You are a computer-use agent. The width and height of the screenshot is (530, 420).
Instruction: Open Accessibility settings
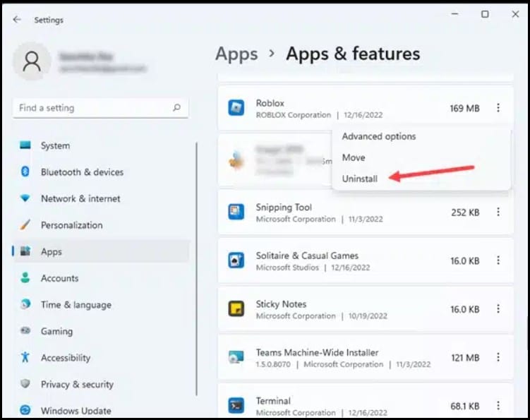[x=102, y=357]
